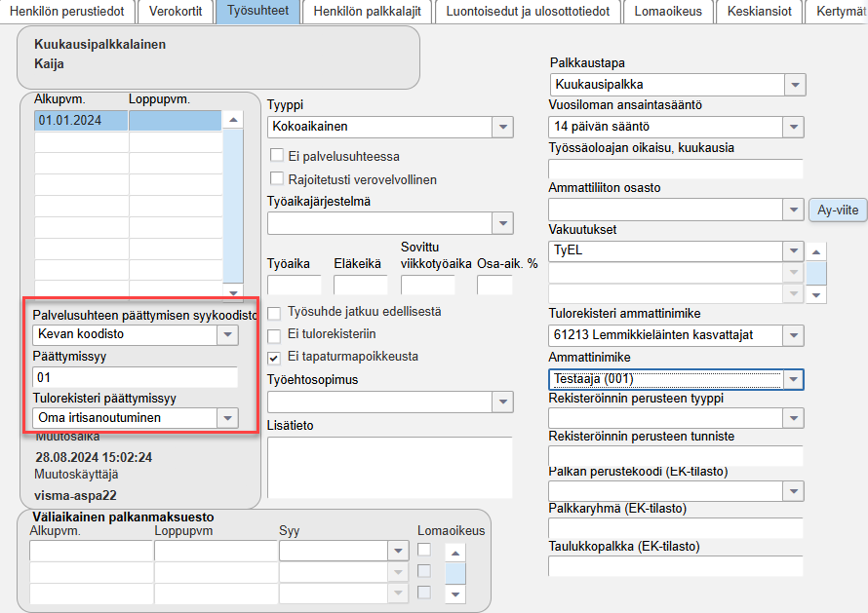Click up arrow of Vakuutukset scrollbar
The width and height of the screenshot is (868, 613).
click(x=816, y=251)
